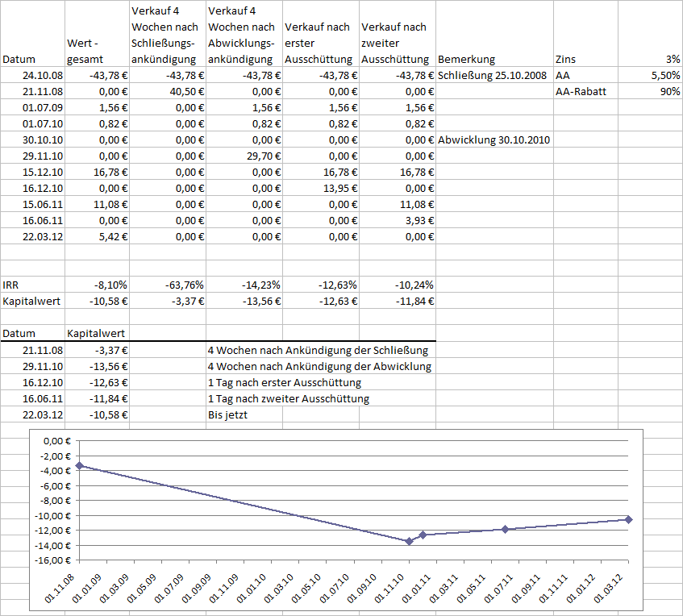Select the 'AA-Rabatt' label cell
The image size is (683, 616).
(x=586, y=91)
